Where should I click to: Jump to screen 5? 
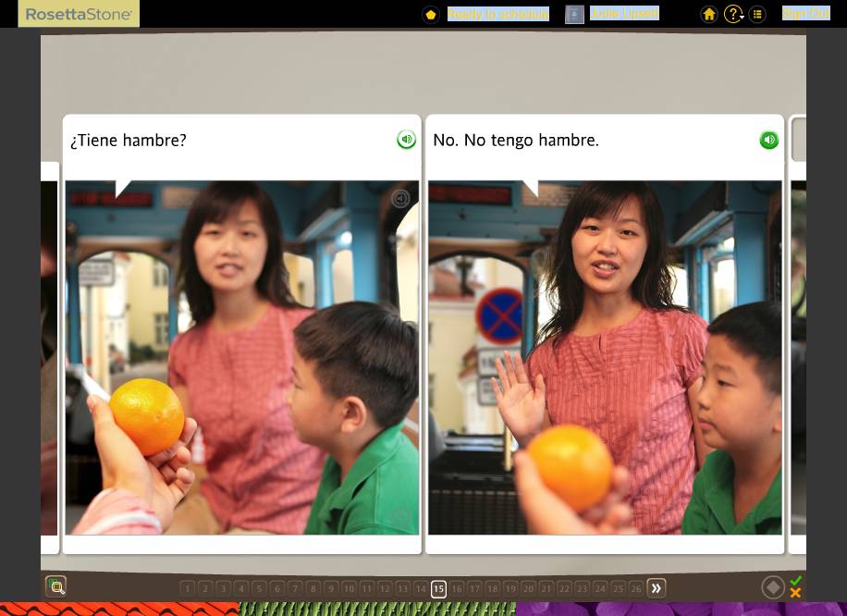click(259, 588)
